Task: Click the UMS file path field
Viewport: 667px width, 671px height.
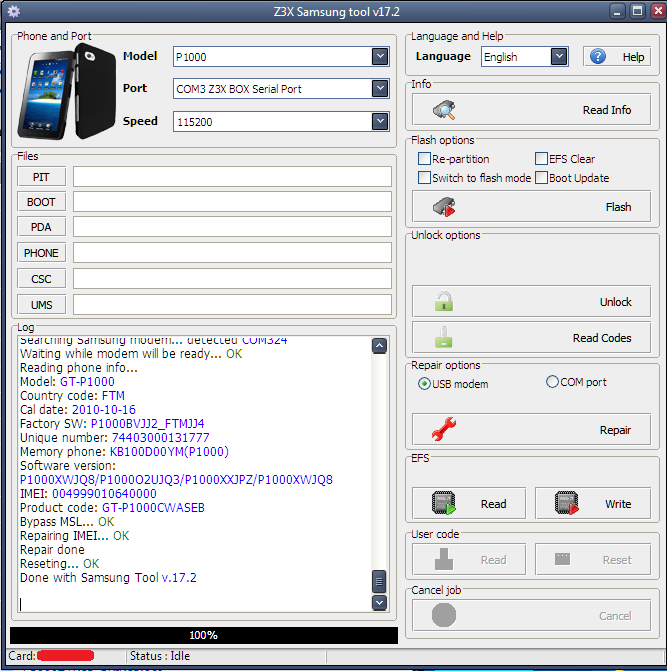Action: (x=232, y=305)
